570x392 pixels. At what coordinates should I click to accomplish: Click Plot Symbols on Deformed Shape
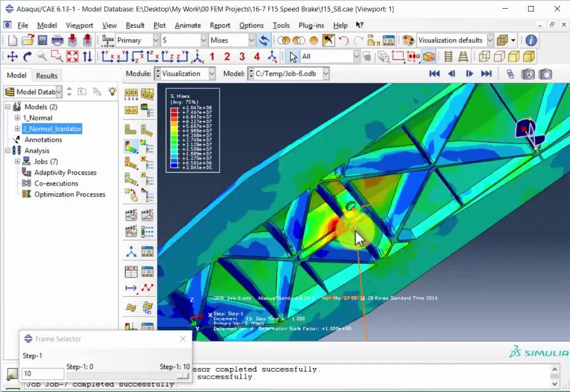(x=131, y=163)
